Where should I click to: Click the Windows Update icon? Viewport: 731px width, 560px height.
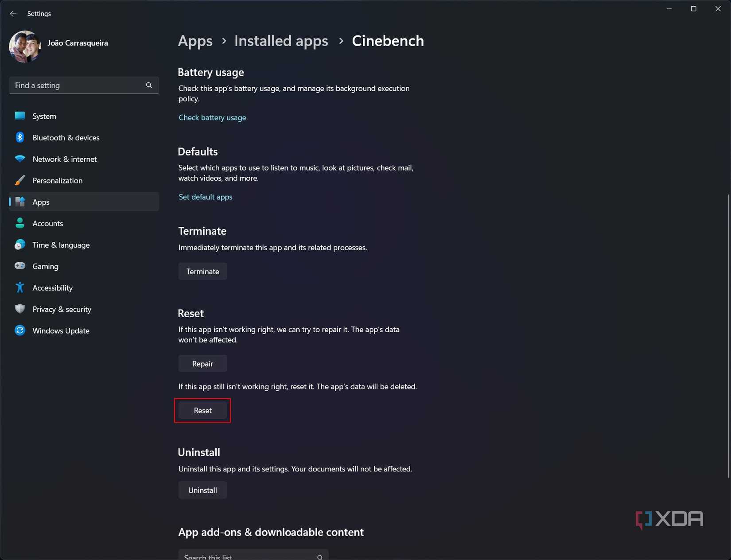(x=20, y=331)
